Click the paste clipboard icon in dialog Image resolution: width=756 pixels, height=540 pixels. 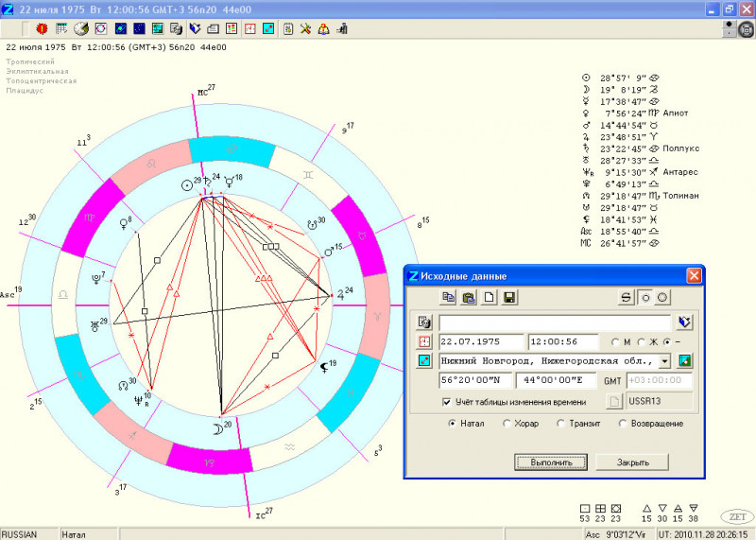(469, 297)
